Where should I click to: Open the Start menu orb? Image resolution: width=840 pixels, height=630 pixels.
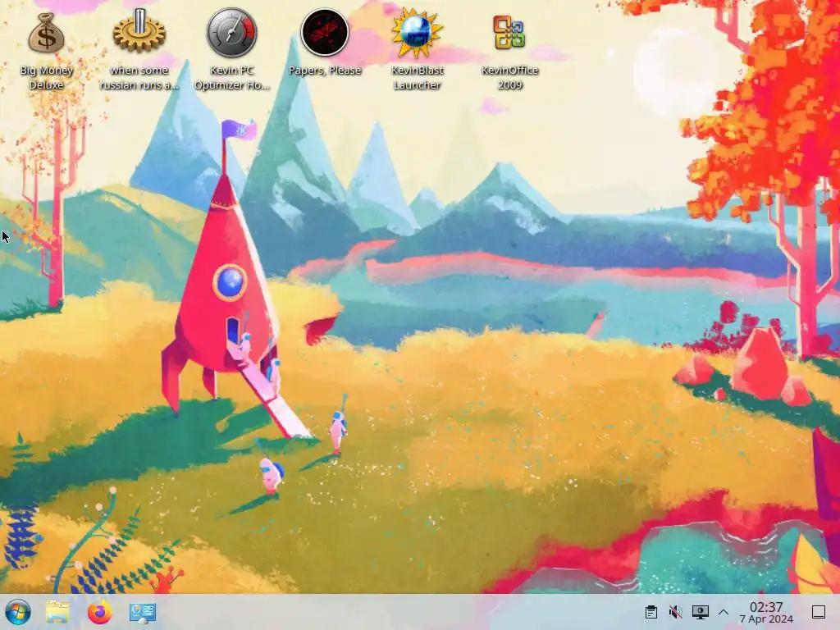(18, 612)
